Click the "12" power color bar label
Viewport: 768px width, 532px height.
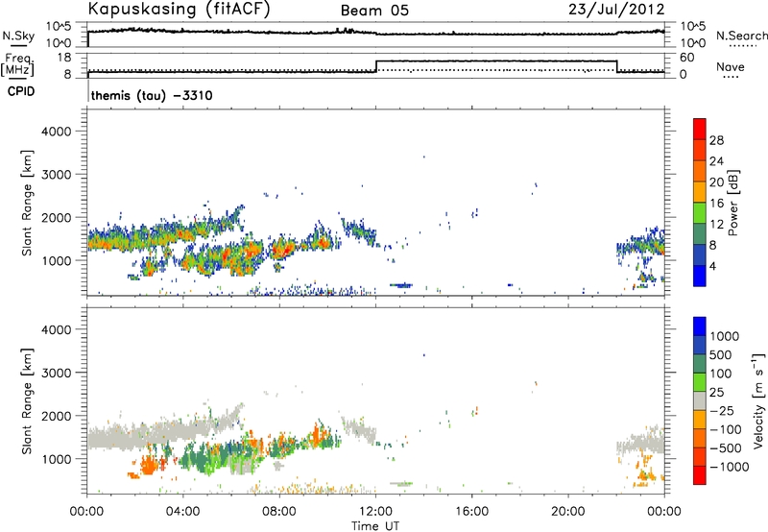716,225
